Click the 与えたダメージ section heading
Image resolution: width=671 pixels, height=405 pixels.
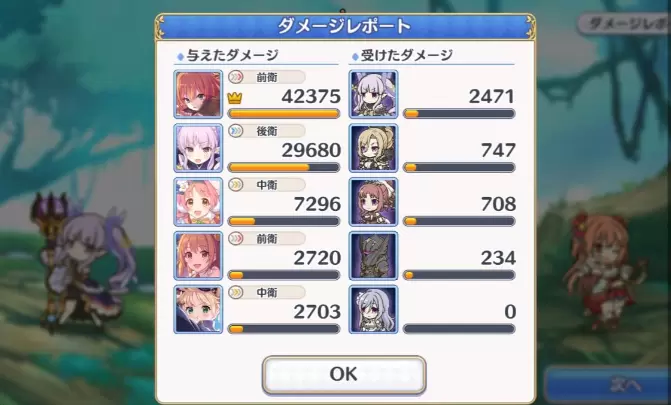(x=232, y=55)
